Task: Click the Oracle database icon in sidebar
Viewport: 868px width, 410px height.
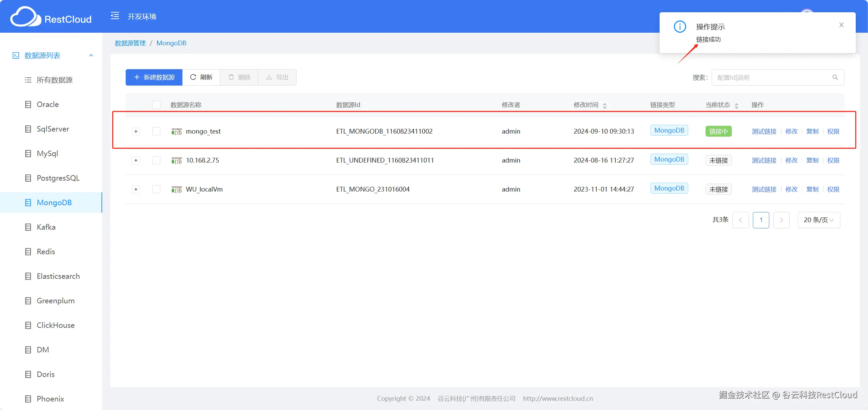Action: [28, 104]
